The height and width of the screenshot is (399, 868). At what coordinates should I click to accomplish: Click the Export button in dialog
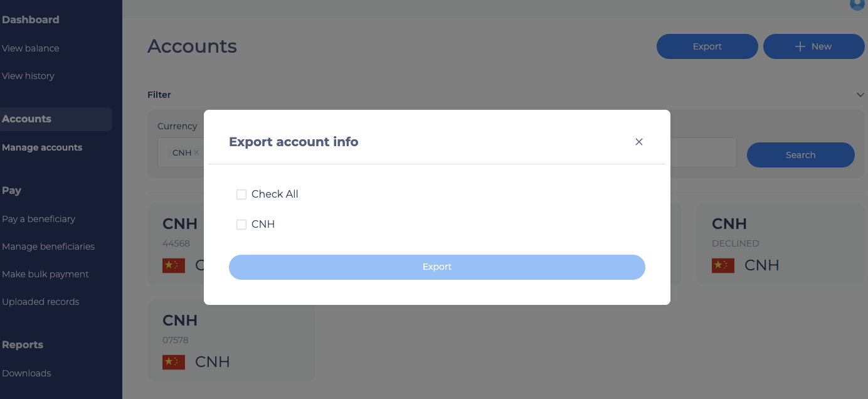coord(437,267)
